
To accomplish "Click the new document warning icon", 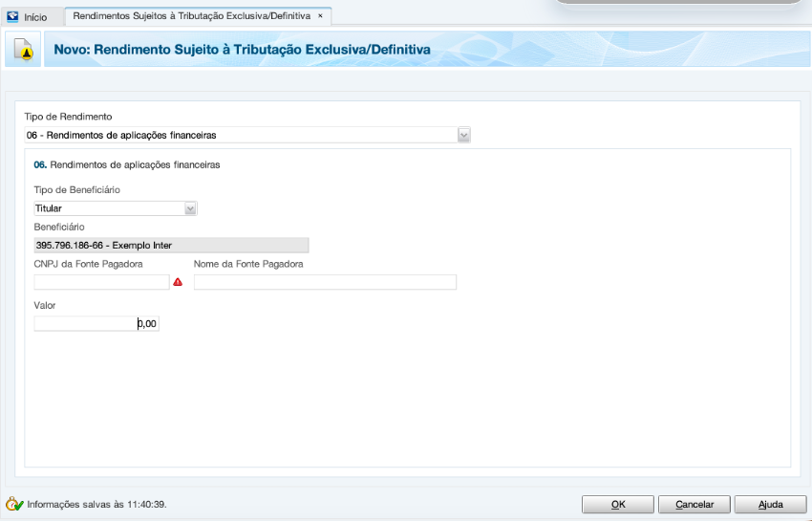I will pos(23,50).
